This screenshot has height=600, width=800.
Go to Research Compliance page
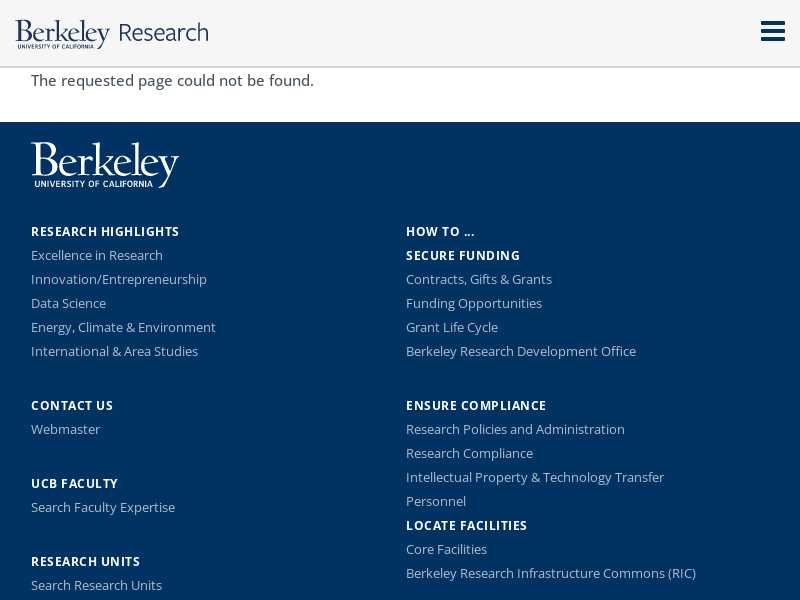469,454
